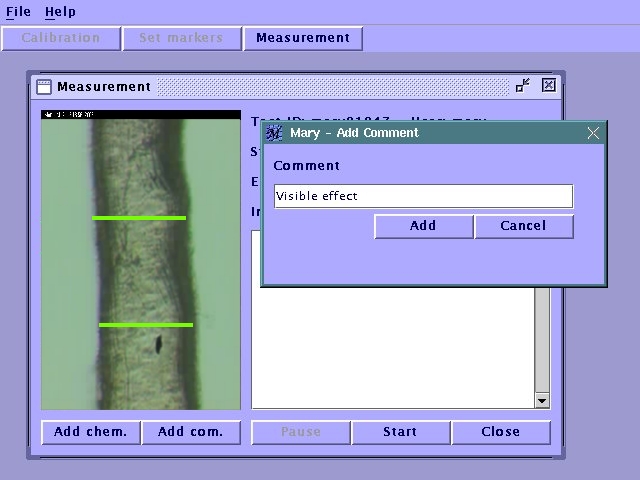Image resolution: width=640 pixels, height=480 pixels.
Task: Click the scrollbar down arrow
Action: [542, 401]
